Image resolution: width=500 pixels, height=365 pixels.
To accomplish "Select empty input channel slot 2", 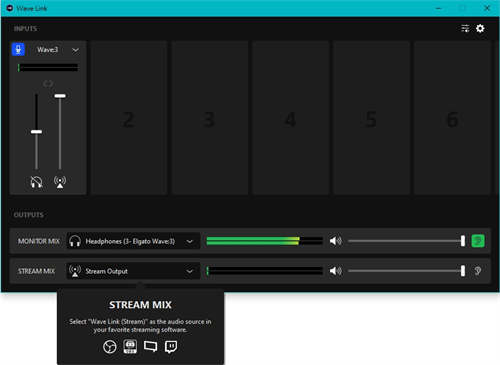I will coord(129,118).
